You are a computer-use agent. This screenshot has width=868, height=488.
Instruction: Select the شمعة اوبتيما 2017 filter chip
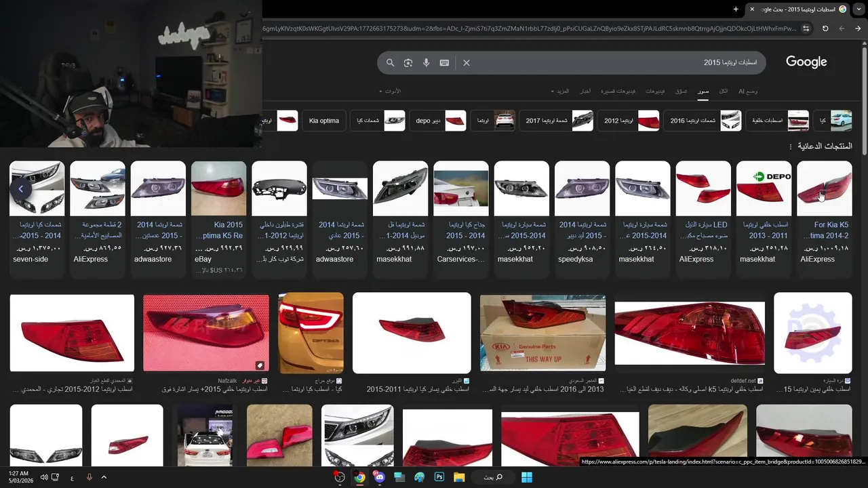coord(556,121)
